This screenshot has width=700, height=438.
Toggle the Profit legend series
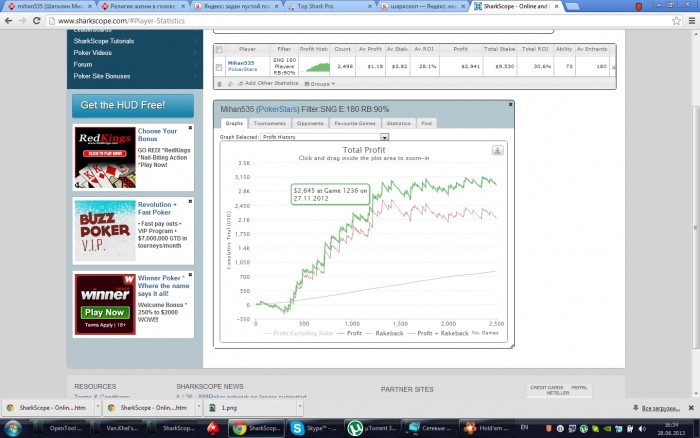click(350, 333)
